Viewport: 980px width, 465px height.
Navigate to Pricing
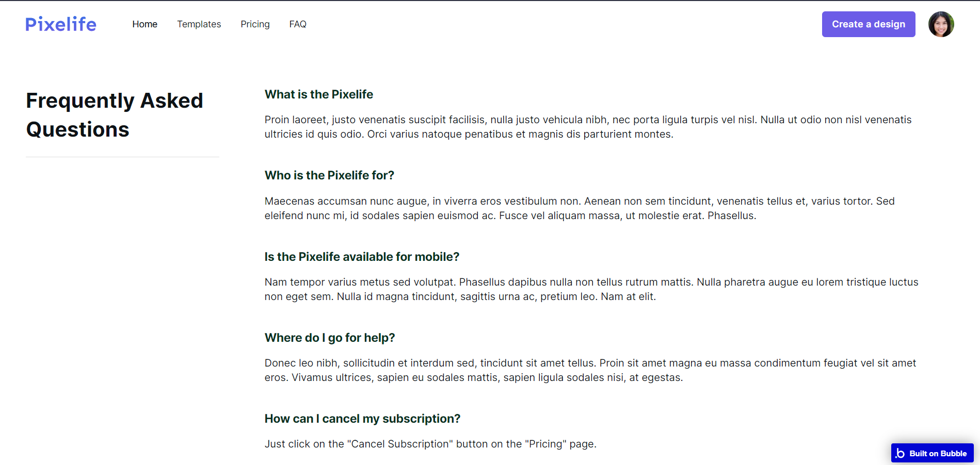pyautogui.click(x=255, y=24)
